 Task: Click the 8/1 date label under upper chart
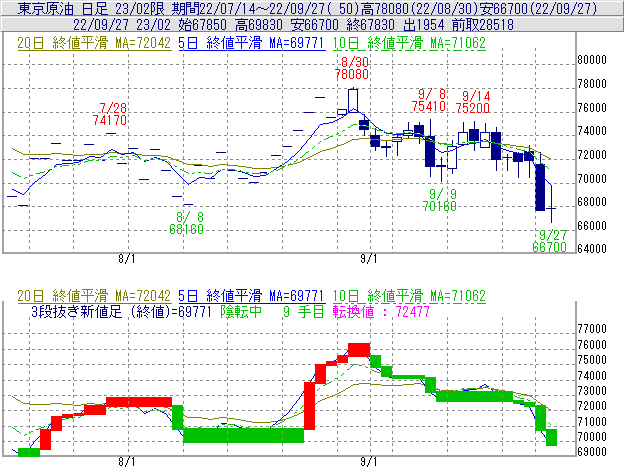click(x=127, y=259)
